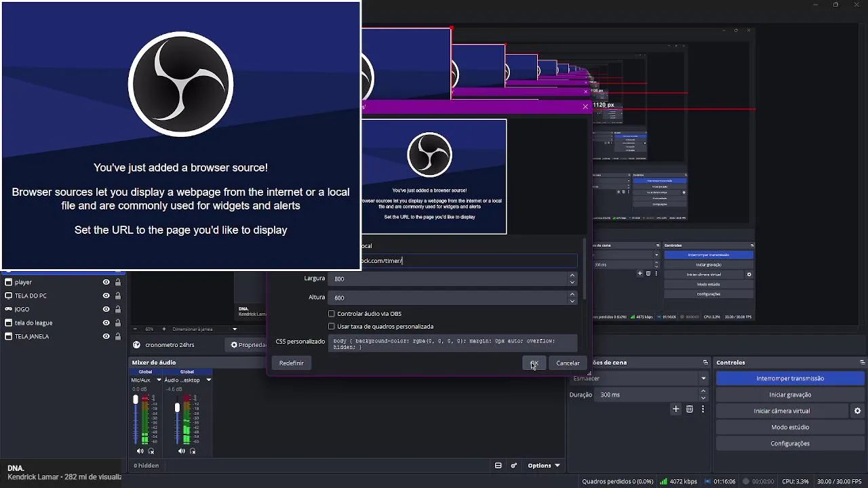Click the JOGO gamepad icon

tap(9, 309)
